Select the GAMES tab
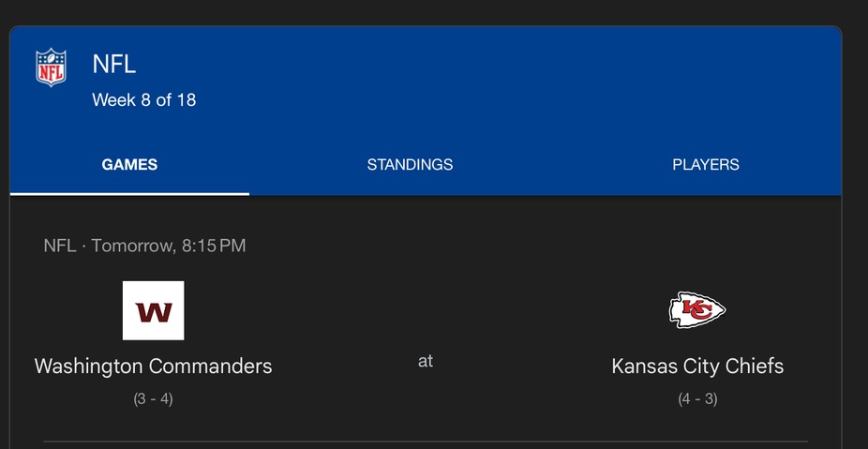Image resolution: width=868 pixels, height=449 pixels. point(129,165)
